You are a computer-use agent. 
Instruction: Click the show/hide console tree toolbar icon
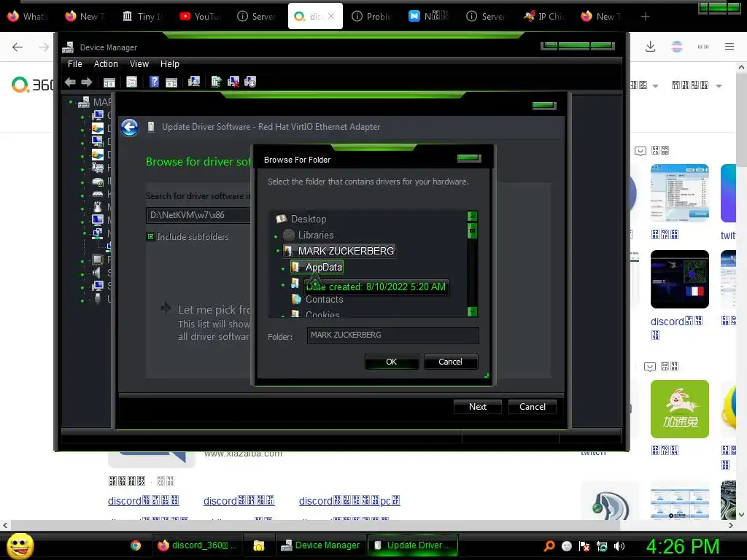(109, 82)
